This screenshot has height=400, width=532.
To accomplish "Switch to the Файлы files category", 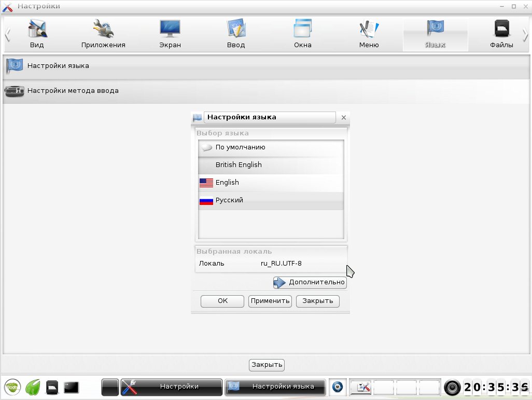I will [501, 34].
